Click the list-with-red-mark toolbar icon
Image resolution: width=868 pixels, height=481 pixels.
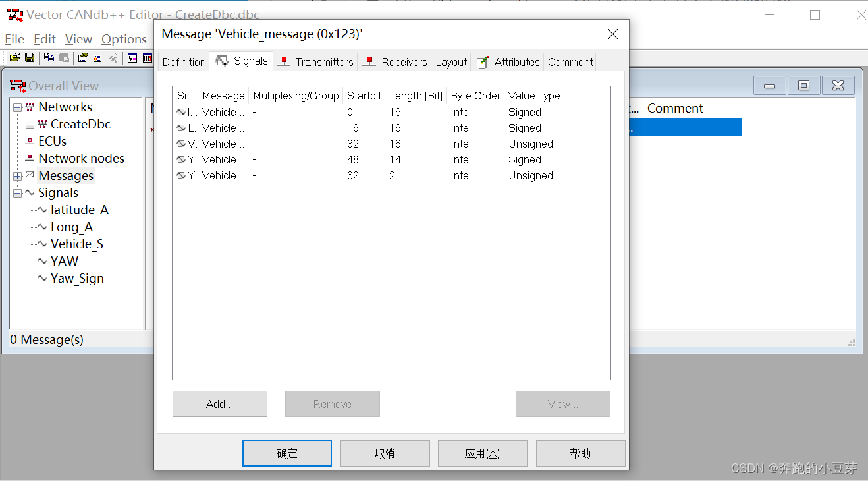click(x=97, y=58)
